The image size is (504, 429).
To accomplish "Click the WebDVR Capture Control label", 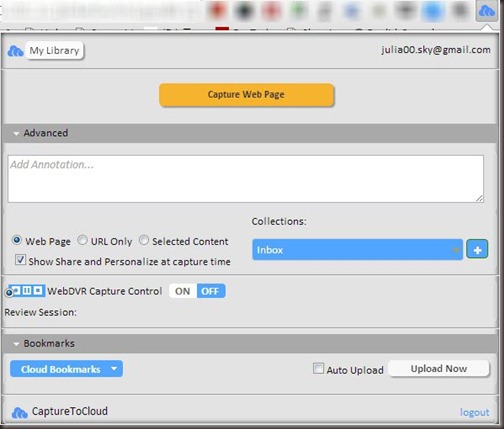I will tap(105, 291).
